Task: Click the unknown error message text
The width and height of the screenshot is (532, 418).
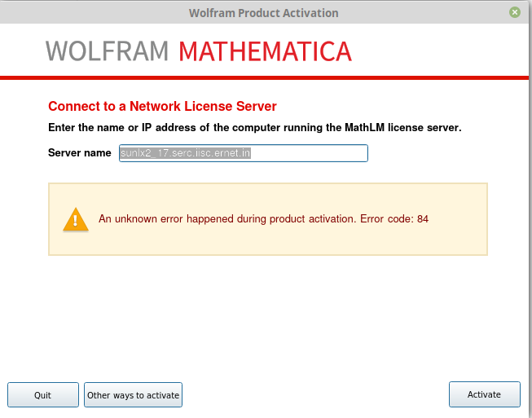Action: coord(226,219)
